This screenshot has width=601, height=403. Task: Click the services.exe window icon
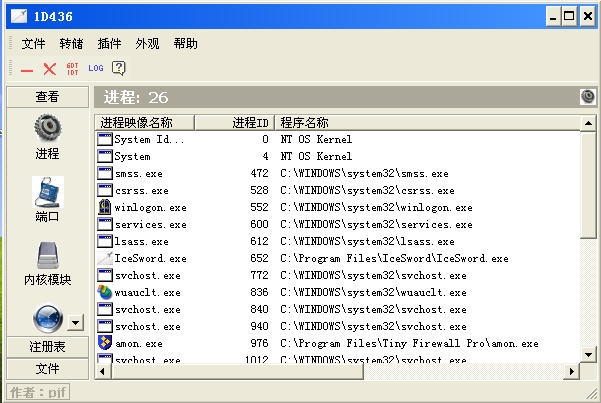pos(105,224)
